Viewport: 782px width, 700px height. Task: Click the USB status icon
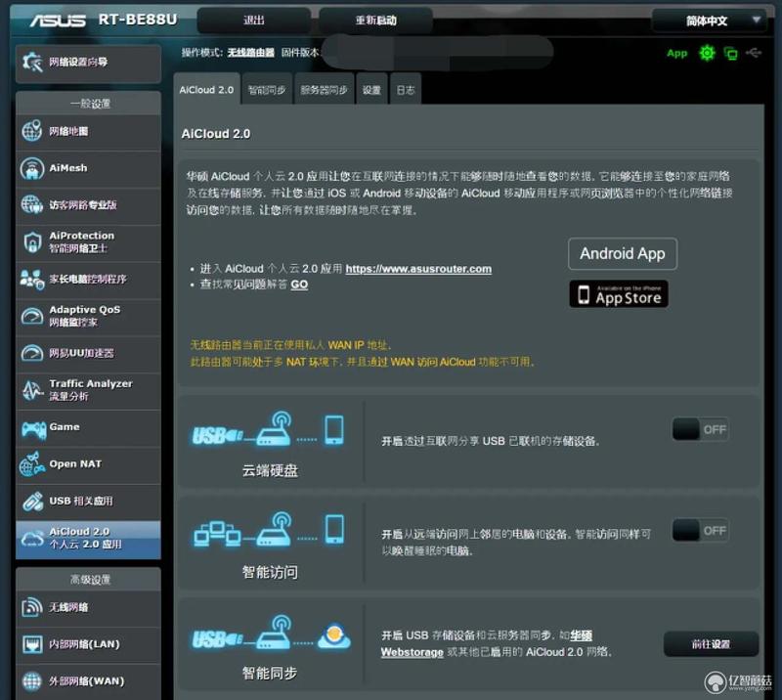pyautogui.click(x=754, y=53)
